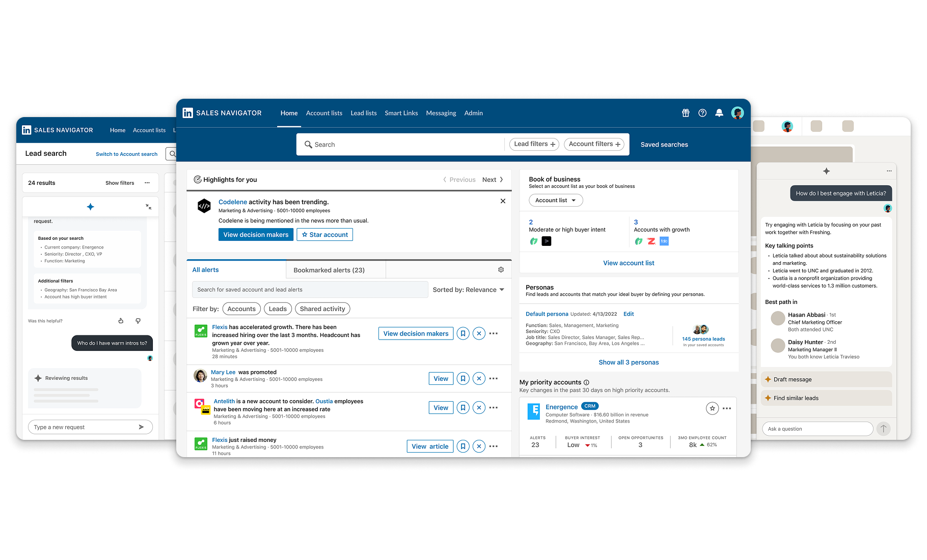
Task: Click the thumbs up in Lead search window
Action: tap(121, 321)
